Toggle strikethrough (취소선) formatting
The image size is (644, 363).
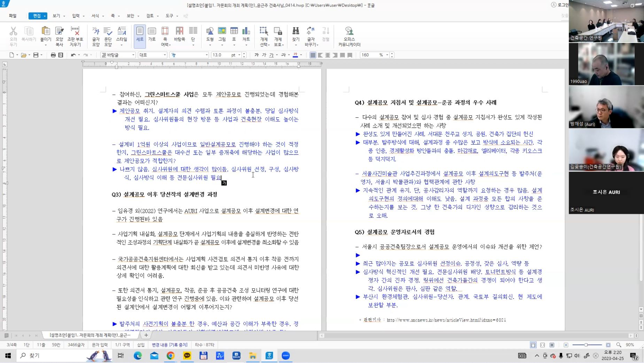(x=283, y=55)
